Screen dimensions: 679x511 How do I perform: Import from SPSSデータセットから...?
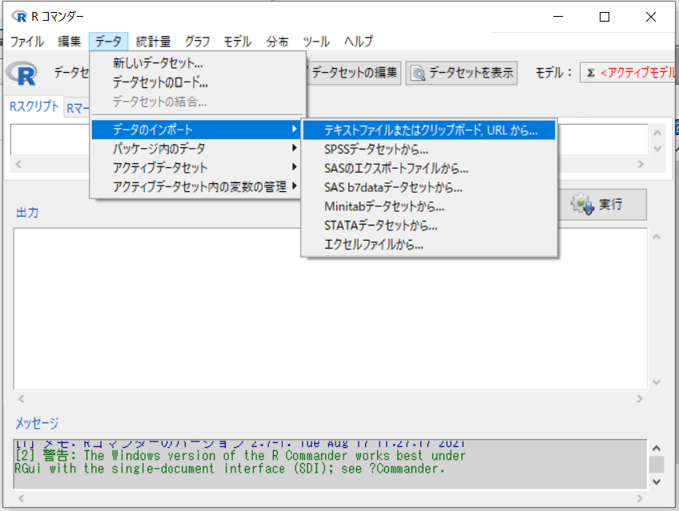(429, 149)
